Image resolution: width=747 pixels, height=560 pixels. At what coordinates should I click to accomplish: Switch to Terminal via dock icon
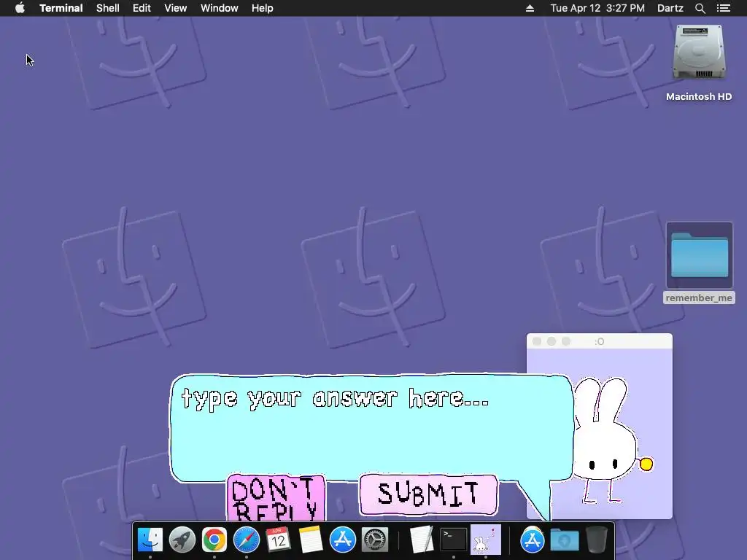point(453,540)
